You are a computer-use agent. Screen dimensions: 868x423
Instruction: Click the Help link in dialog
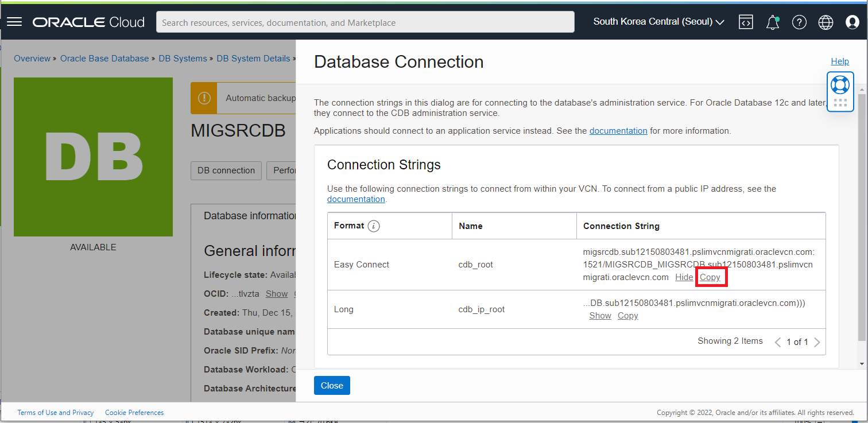click(x=840, y=61)
